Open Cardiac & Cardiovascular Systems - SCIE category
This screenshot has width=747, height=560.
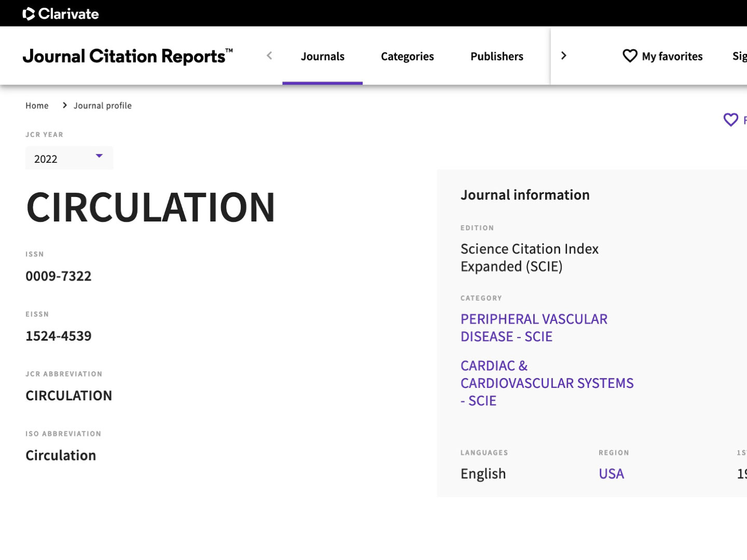(547, 383)
